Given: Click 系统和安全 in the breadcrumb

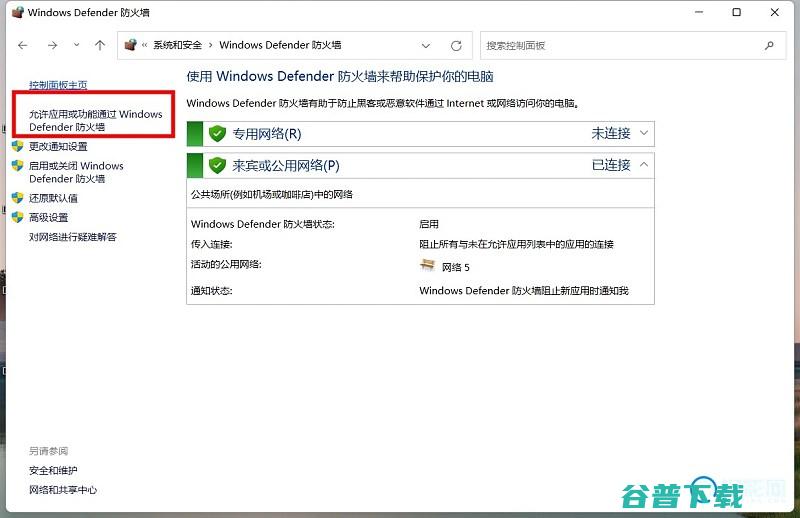Looking at the screenshot, I should point(178,45).
